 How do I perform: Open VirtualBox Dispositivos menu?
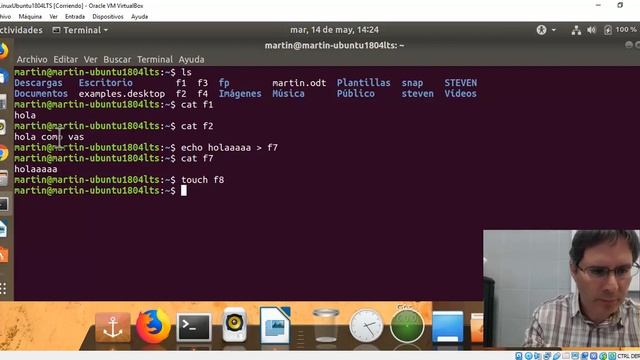click(108, 17)
